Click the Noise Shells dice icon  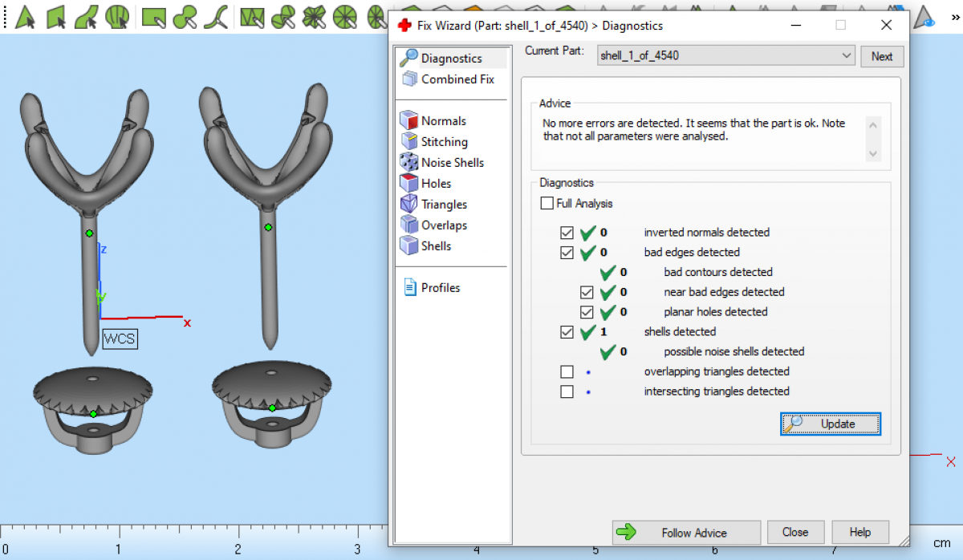pos(408,163)
